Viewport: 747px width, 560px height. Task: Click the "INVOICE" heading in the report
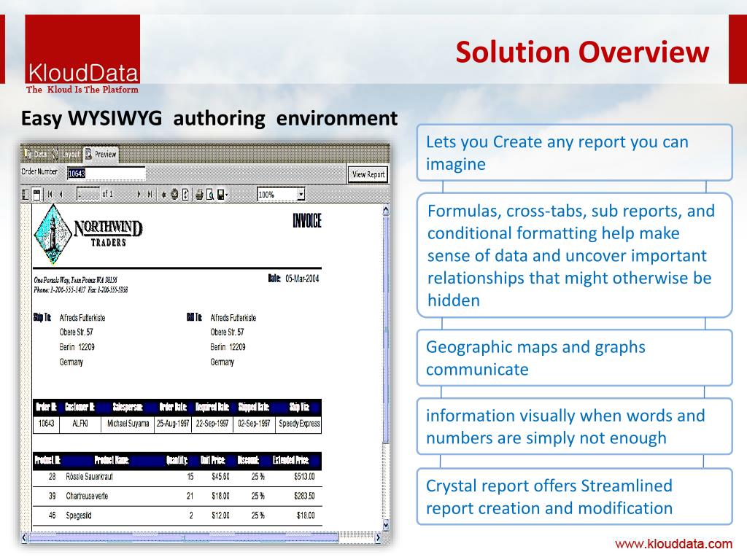307,221
